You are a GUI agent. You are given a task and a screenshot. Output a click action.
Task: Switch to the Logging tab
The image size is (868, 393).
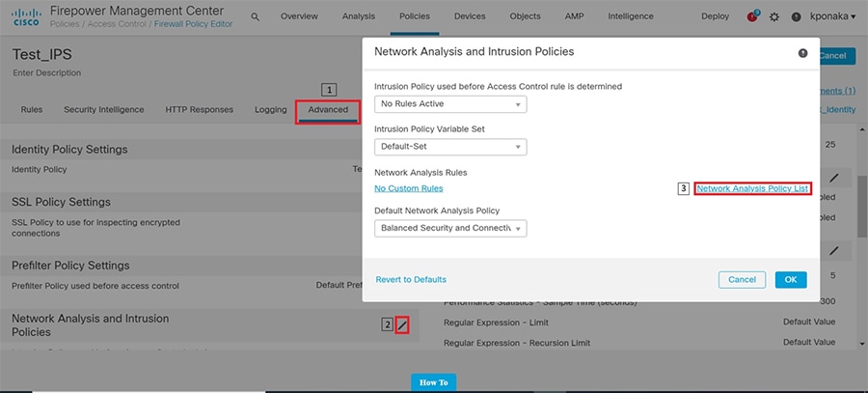click(271, 110)
